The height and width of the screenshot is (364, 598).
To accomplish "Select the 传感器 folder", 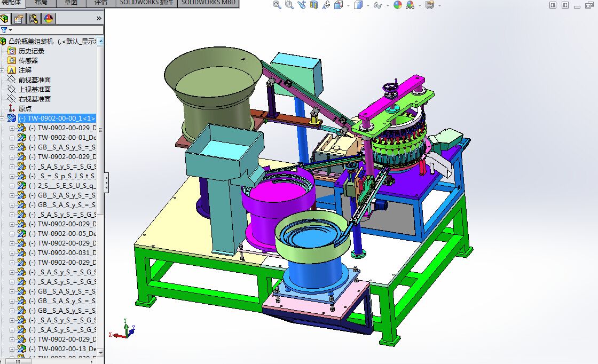I will pos(28,60).
